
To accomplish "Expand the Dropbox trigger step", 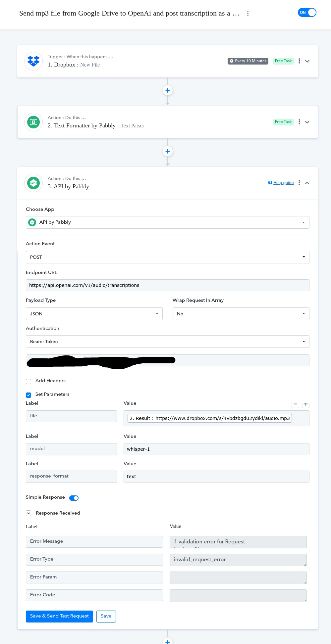I will point(307,61).
